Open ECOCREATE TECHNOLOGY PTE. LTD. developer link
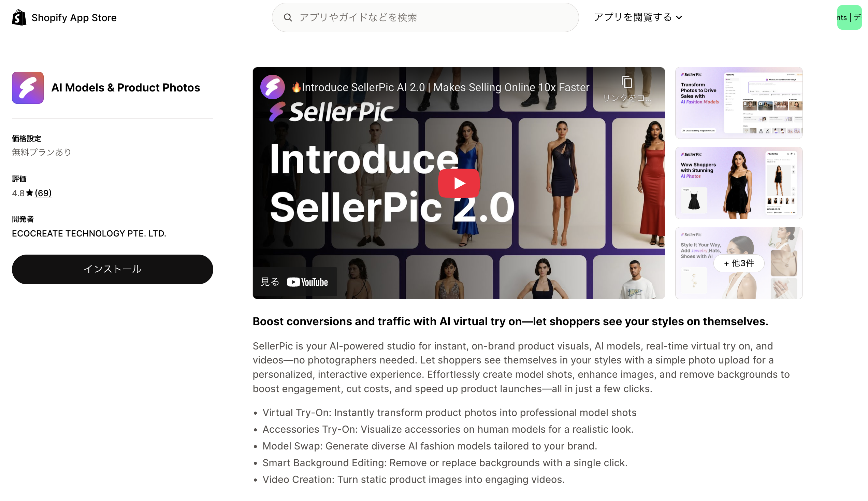This screenshot has width=868, height=501. click(89, 233)
